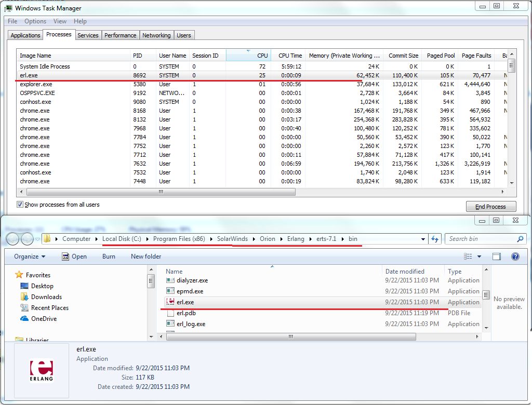Sort by Commit Size column header
This screenshot has width=532, height=405.
[x=402, y=56]
